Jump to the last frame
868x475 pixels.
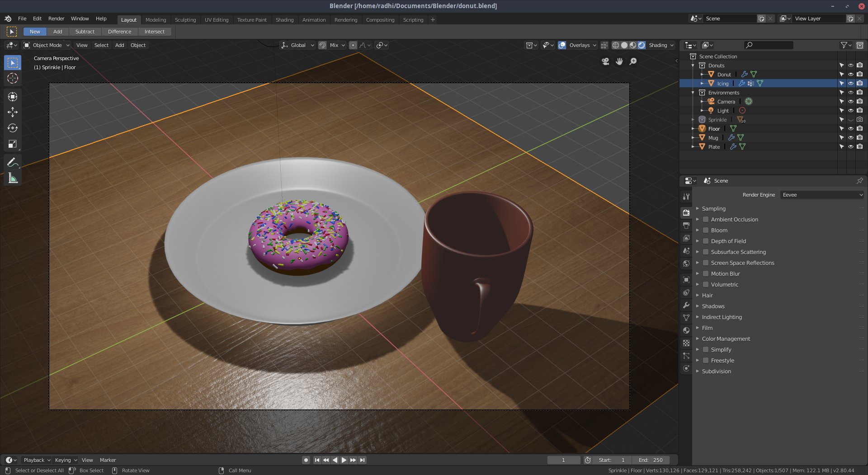tap(362, 460)
